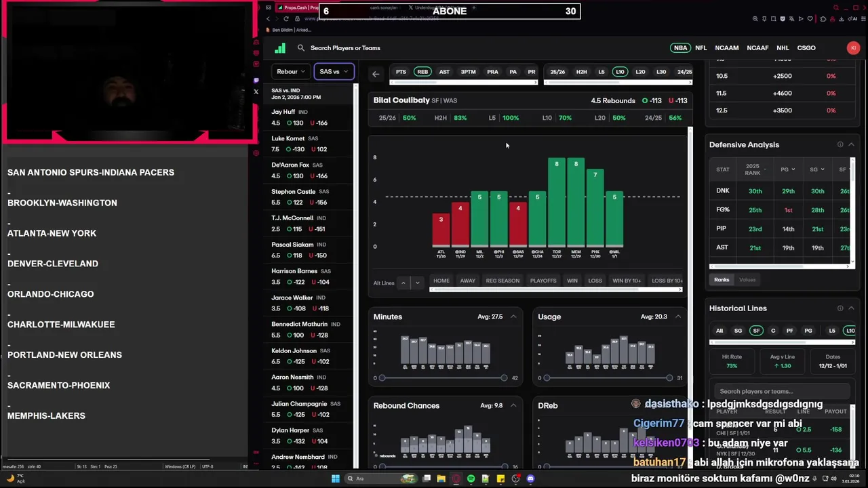The image size is (868, 488).
Task: Switch to the NCAAM league tab
Action: pyautogui.click(x=727, y=48)
